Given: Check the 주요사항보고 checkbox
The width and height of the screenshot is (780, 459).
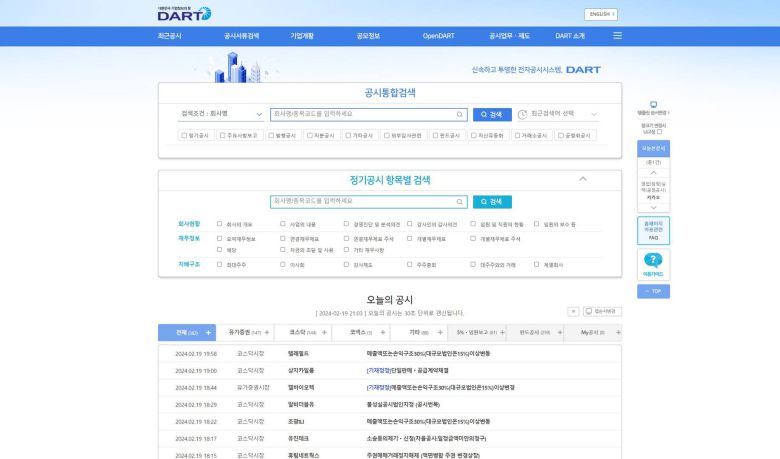Looking at the screenshot, I should (222, 135).
